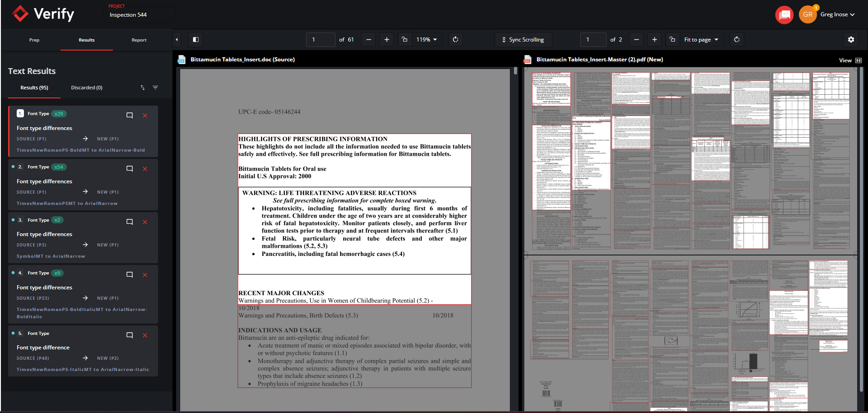Click the View layout toggle icon
Image resolution: width=868 pixels, height=413 pixels.
pyautogui.click(x=858, y=60)
